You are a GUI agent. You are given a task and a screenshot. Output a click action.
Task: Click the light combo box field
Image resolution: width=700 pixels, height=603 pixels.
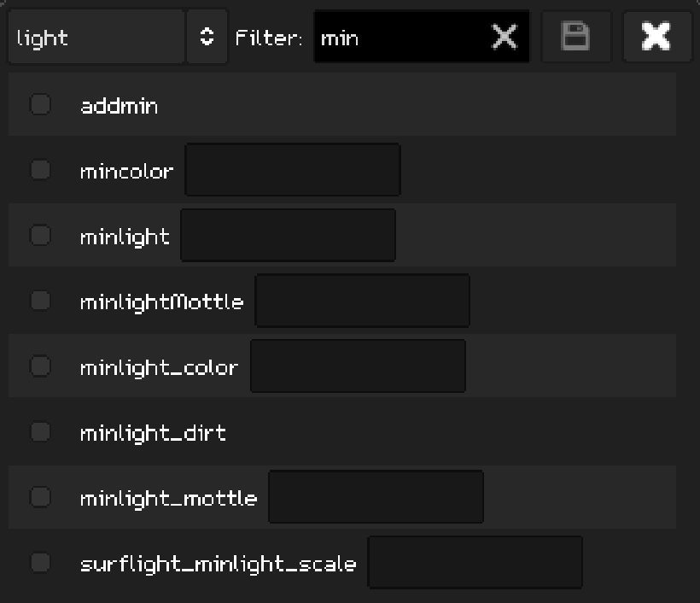pyautogui.click(x=96, y=37)
